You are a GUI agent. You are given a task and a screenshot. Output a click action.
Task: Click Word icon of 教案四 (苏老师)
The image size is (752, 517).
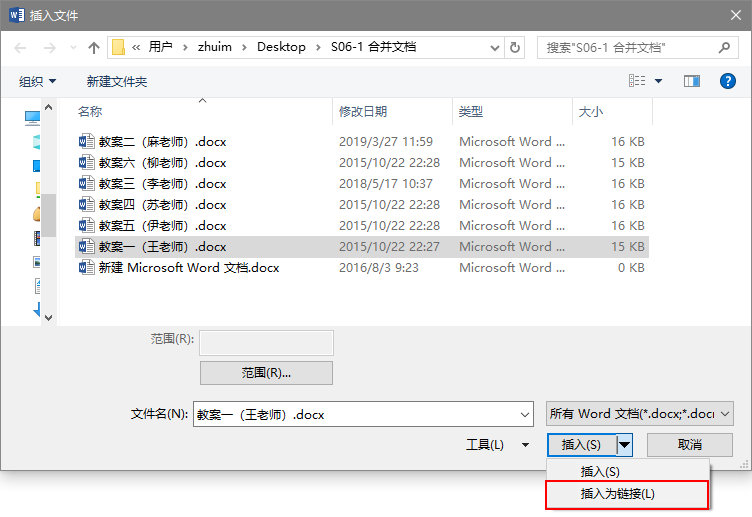pos(86,204)
